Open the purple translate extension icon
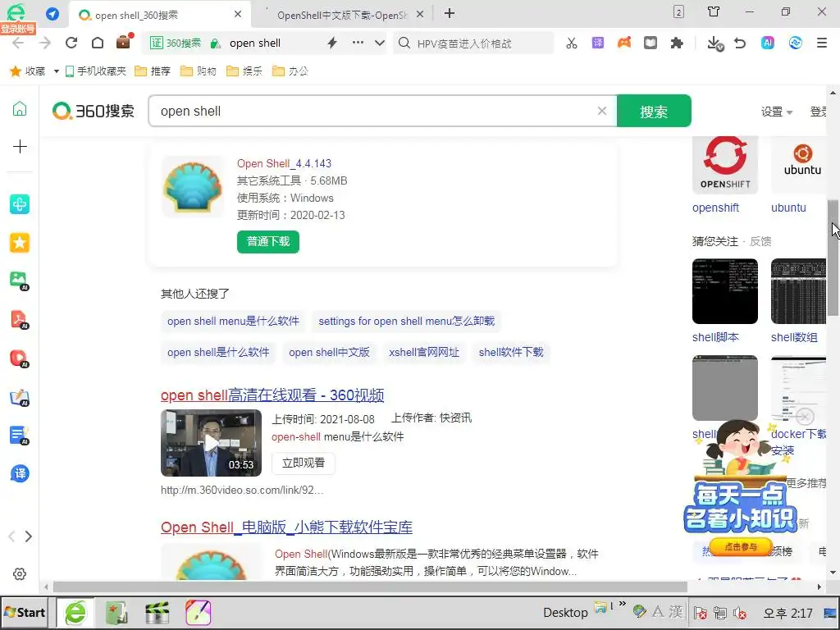840x630 pixels. [x=598, y=43]
